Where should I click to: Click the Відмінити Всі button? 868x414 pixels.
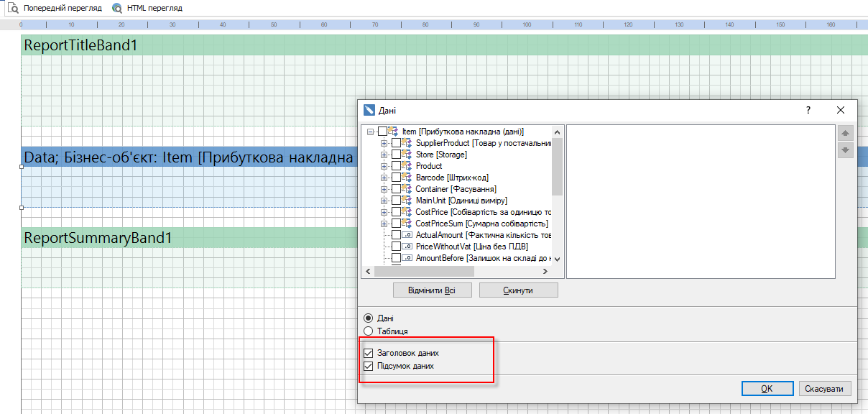tap(433, 290)
